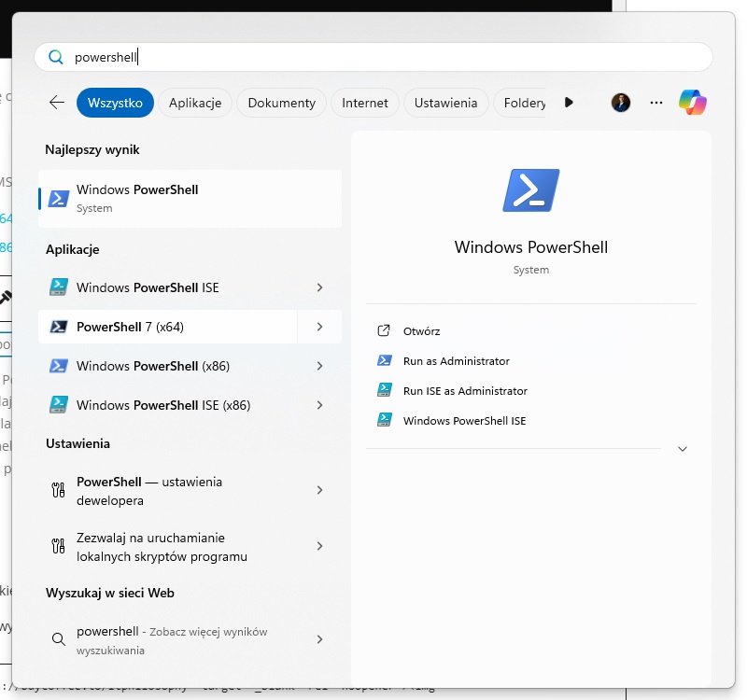Click the tools icon beside Zezwalaj na uruchamianie

58,546
